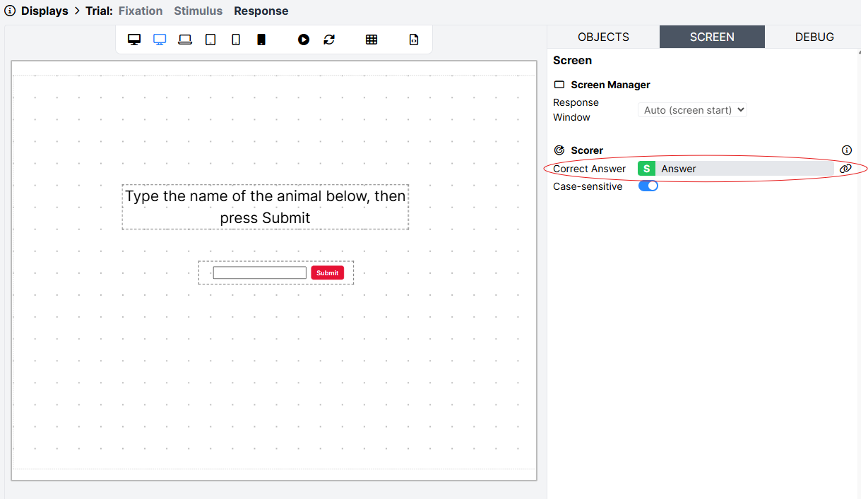Click the info icon beside Displays
This screenshot has width=868, height=499.
tap(10, 11)
